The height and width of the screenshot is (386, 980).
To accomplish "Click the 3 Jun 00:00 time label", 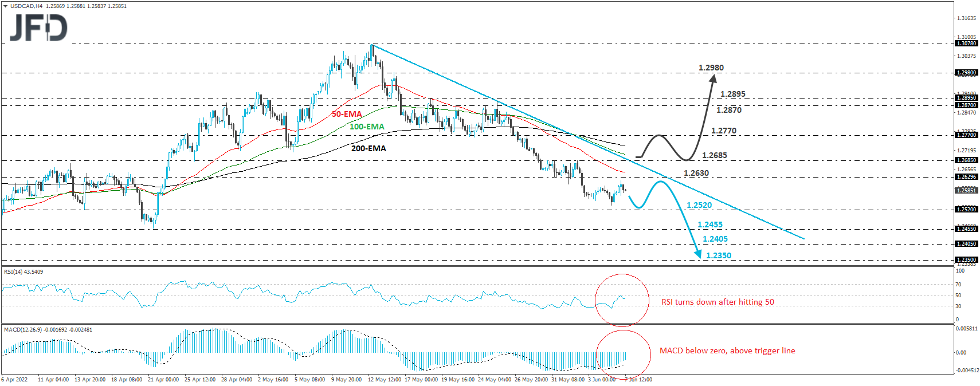I will click(x=601, y=379).
